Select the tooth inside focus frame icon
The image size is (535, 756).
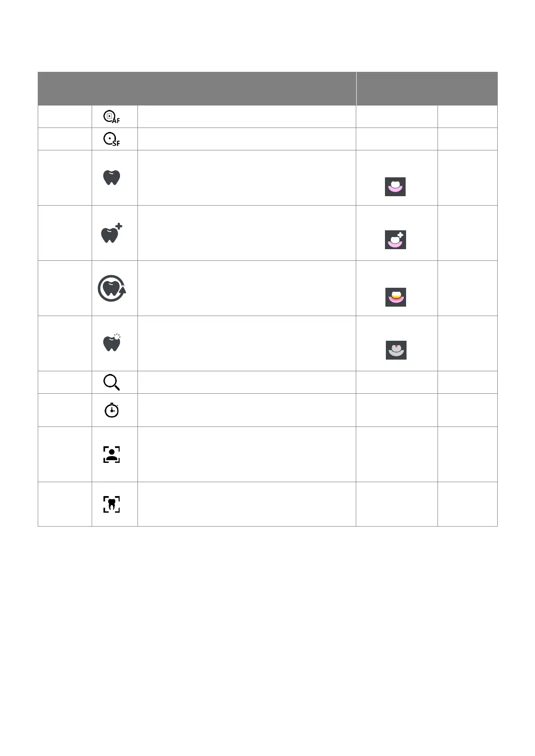[112, 504]
